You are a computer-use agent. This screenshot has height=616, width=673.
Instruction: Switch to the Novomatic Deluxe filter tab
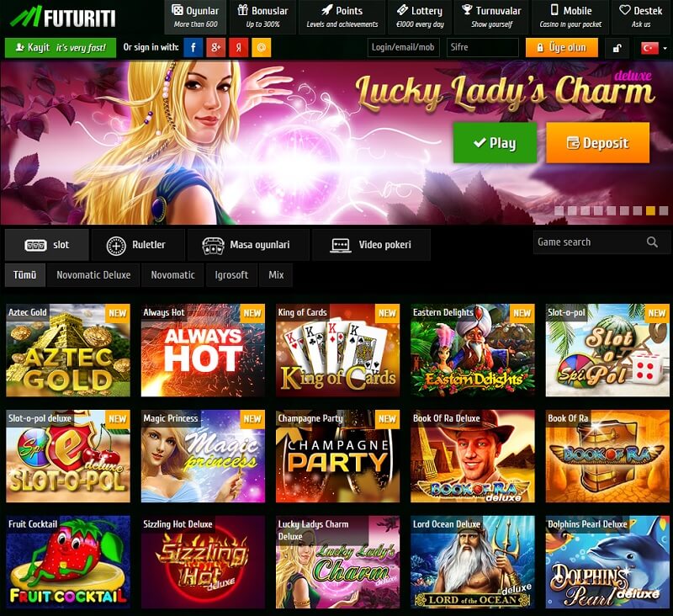pyautogui.click(x=93, y=275)
